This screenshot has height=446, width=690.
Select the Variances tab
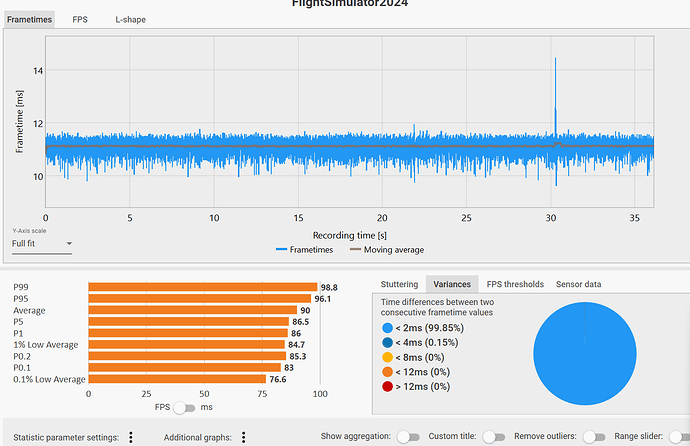(x=452, y=284)
